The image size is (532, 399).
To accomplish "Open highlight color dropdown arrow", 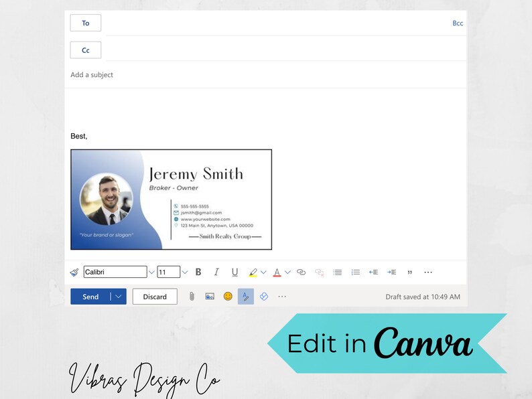I will coord(263,272).
